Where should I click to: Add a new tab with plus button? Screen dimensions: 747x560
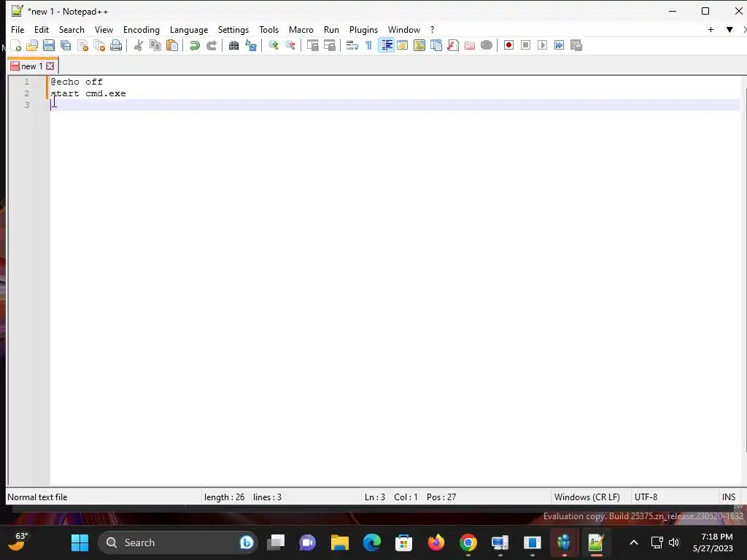click(x=711, y=29)
